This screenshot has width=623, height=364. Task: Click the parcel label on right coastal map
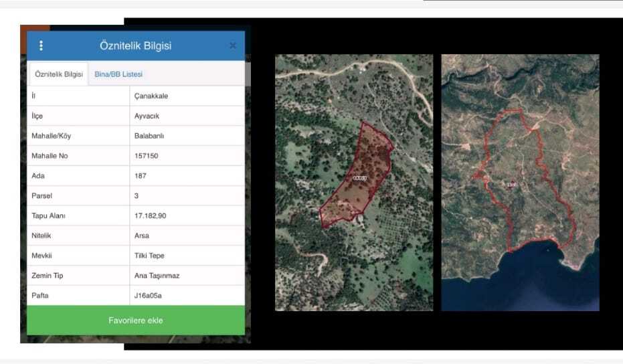click(x=512, y=184)
